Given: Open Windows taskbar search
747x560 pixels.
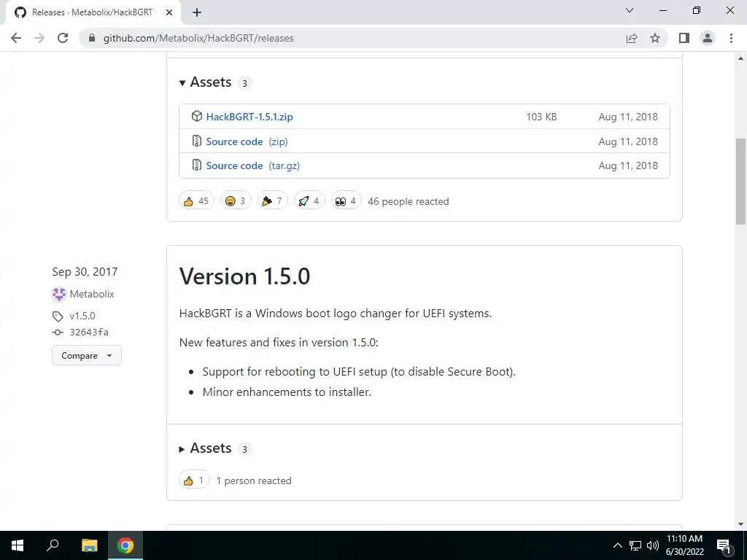Looking at the screenshot, I should [53, 545].
